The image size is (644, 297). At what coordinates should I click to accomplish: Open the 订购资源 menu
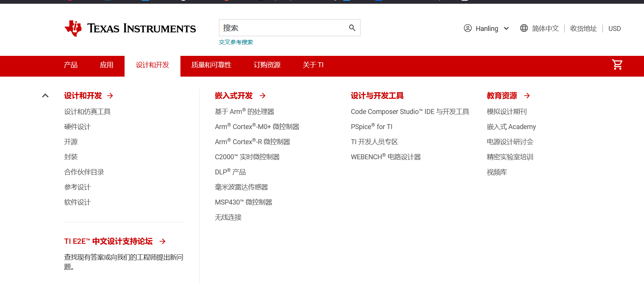coord(267,65)
